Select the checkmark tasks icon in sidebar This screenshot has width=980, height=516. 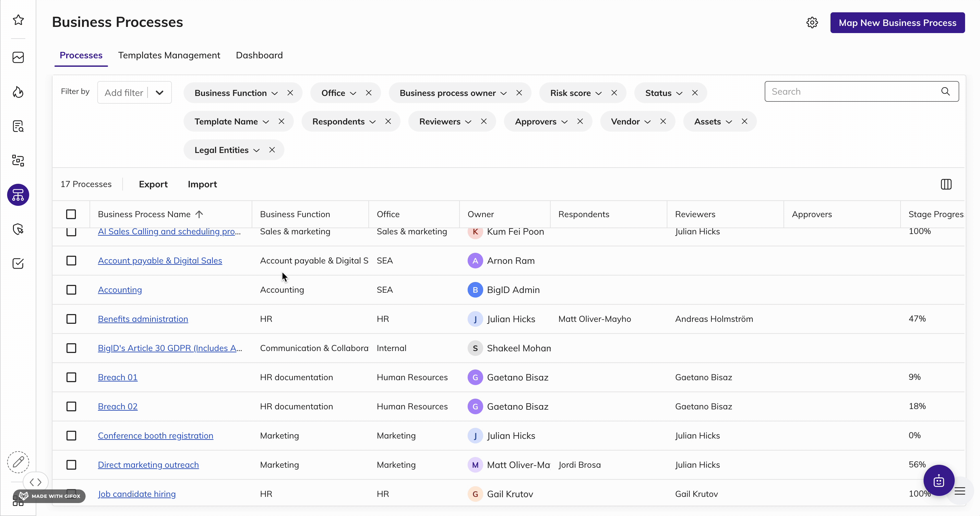click(x=18, y=263)
